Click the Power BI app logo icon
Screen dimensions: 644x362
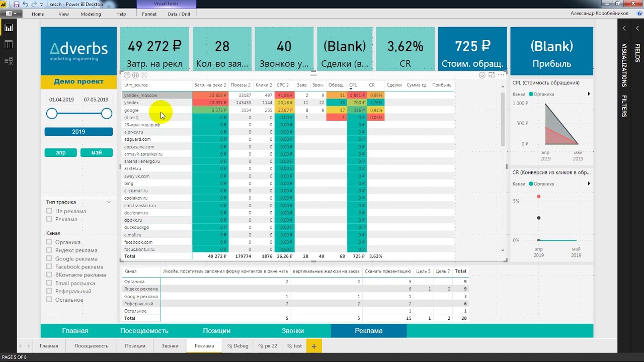(4, 4)
